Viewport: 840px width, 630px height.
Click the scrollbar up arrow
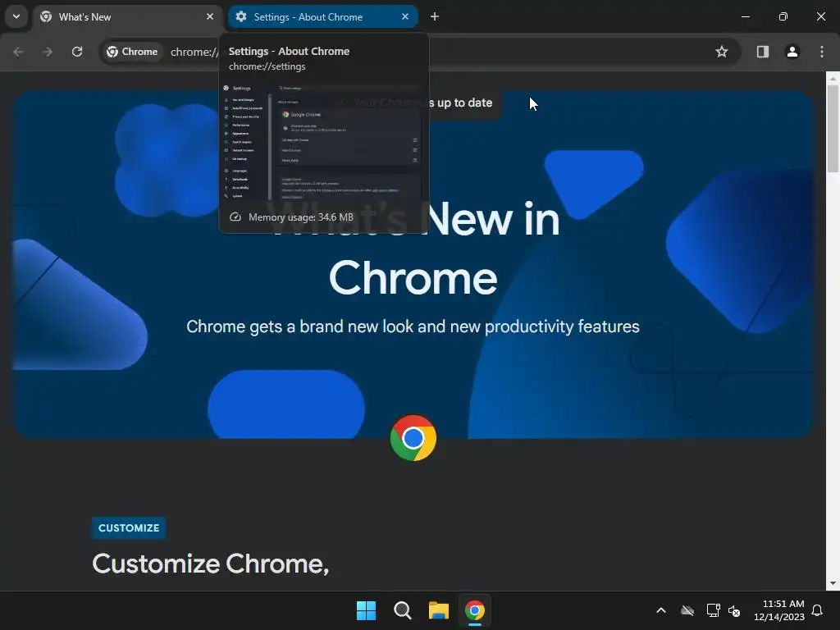coord(833,78)
